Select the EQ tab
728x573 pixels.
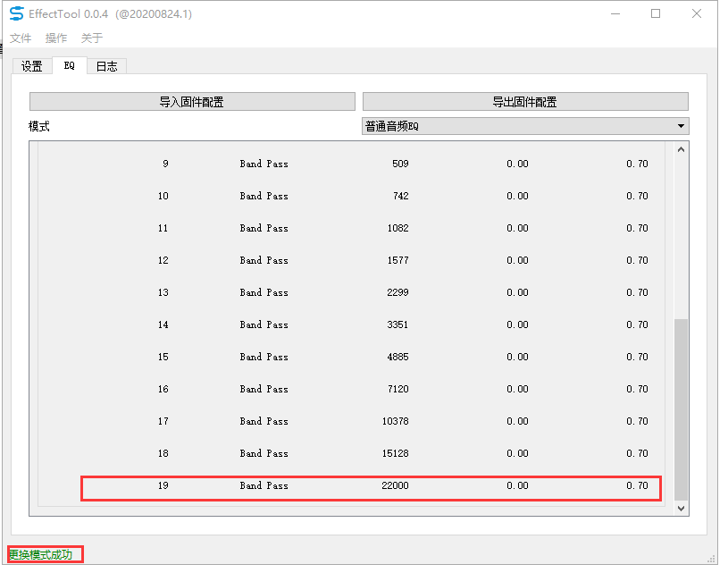(69, 65)
